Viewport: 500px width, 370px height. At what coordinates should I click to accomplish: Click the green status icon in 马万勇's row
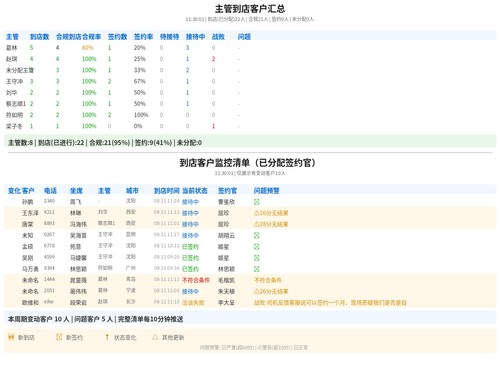pos(257,269)
